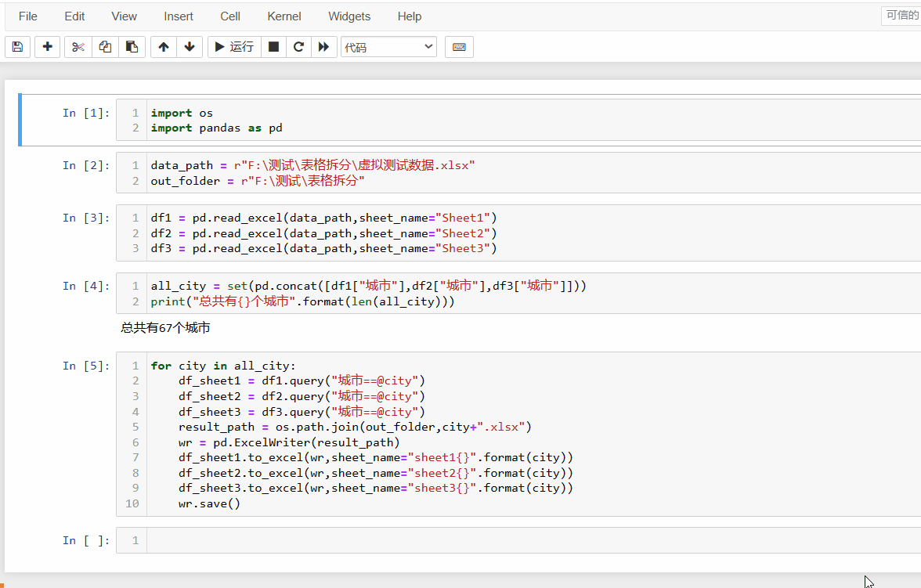Select the In [5] cell prompt
Viewport: 921px width, 588px height.
coord(86,366)
